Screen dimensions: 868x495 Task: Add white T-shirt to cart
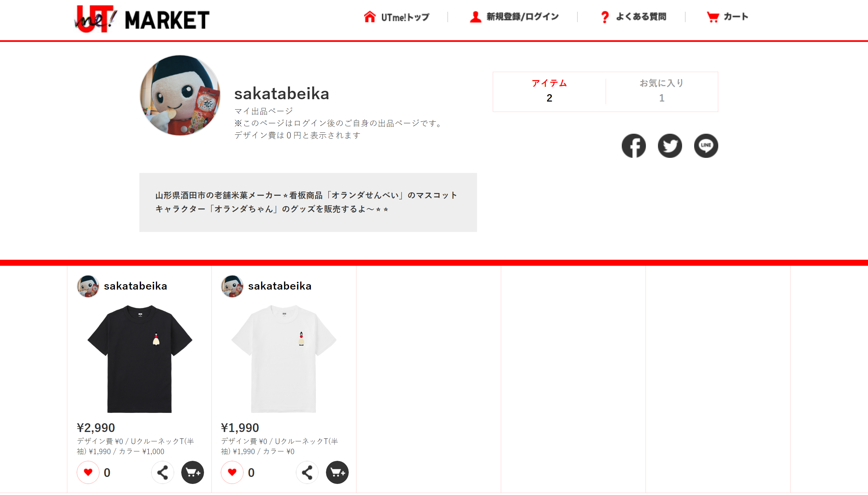[337, 472]
